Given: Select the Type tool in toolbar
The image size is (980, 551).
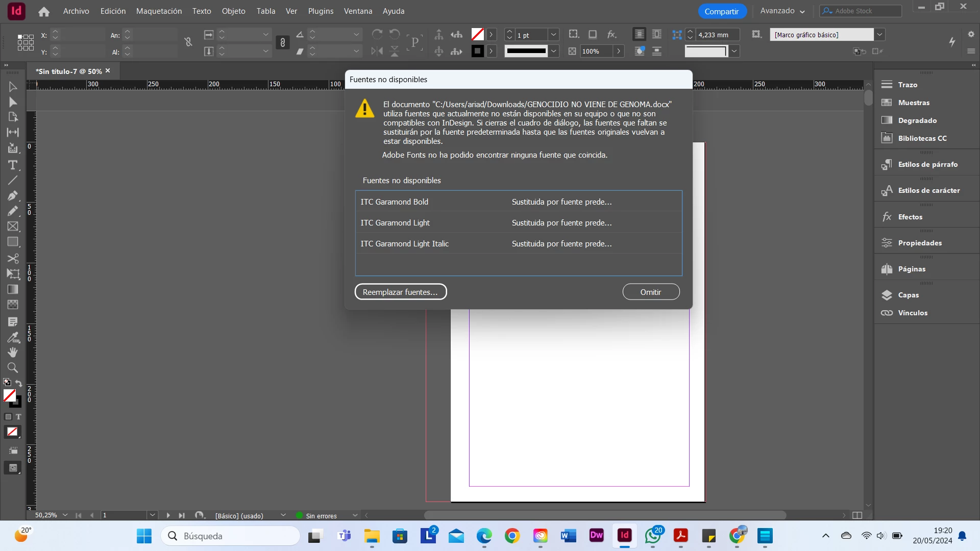Looking at the screenshot, I should click(x=12, y=165).
